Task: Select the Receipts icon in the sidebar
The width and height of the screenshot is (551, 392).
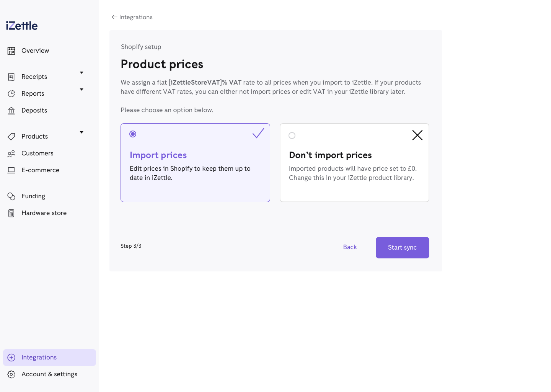Action: click(x=11, y=77)
